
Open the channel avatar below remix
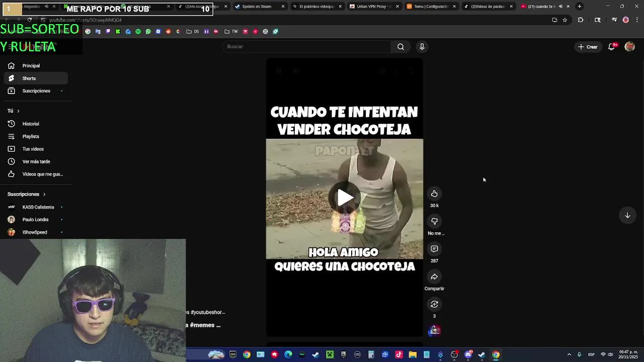434,330
